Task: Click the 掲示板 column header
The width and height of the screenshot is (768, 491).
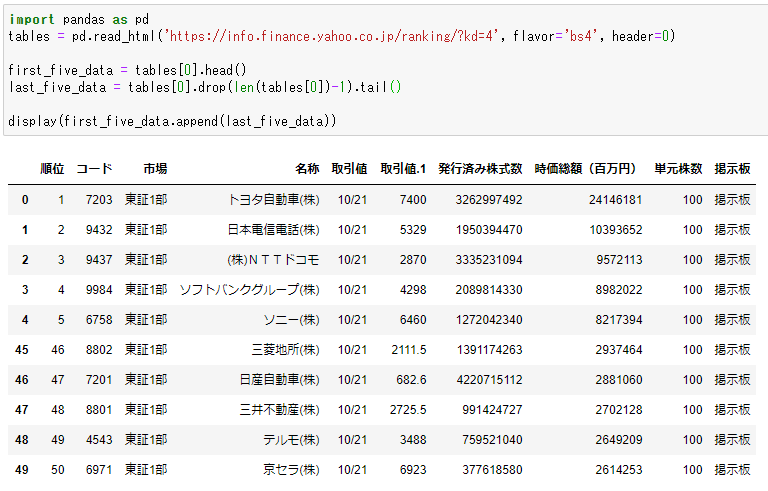Action: tap(732, 169)
